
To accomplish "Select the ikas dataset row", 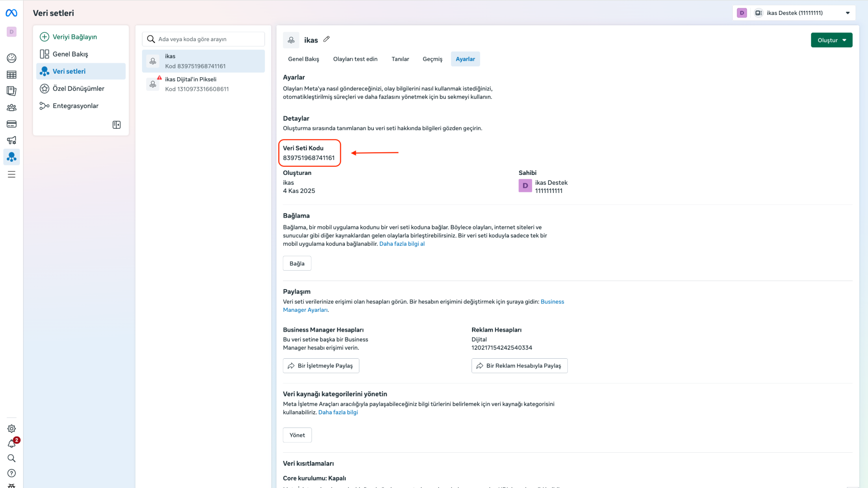I will pos(203,61).
